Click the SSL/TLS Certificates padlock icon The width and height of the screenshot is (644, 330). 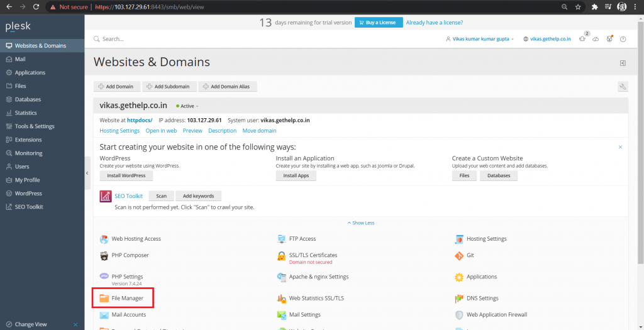(x=282, y=256)
